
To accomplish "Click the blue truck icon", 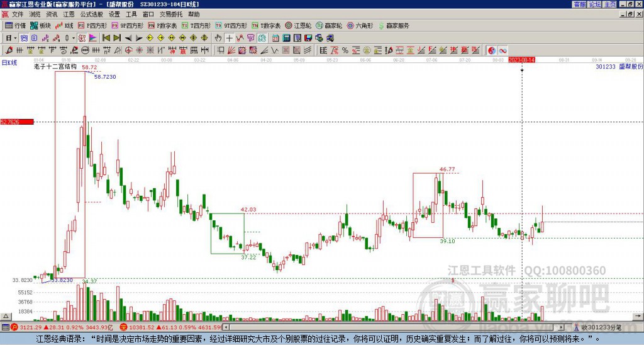I will 330,38.
